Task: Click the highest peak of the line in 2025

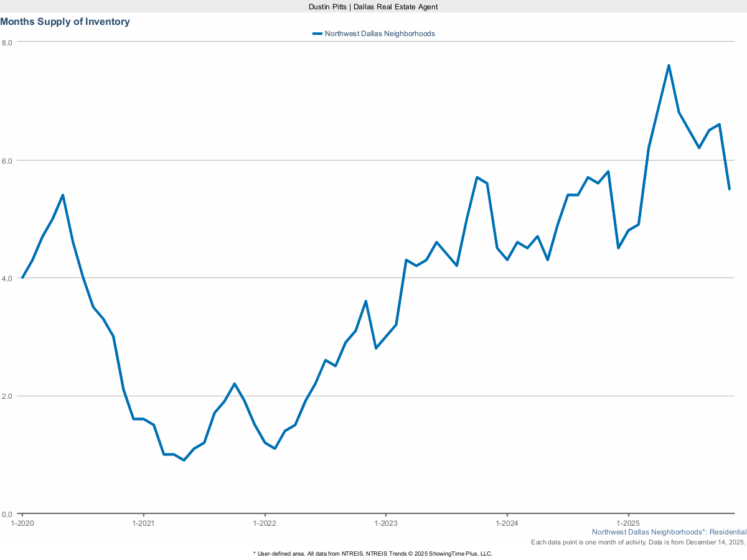Action: pyautogui.click(x=669, y=65)
